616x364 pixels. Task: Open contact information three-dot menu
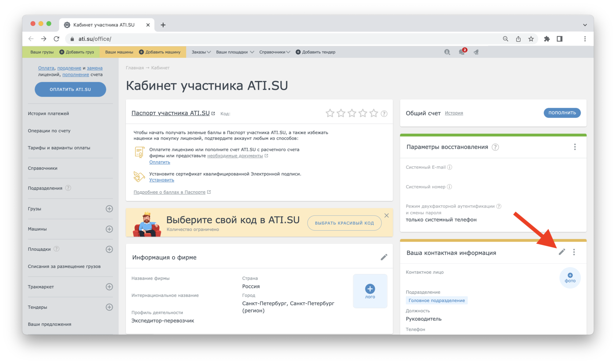pos(574,252)
